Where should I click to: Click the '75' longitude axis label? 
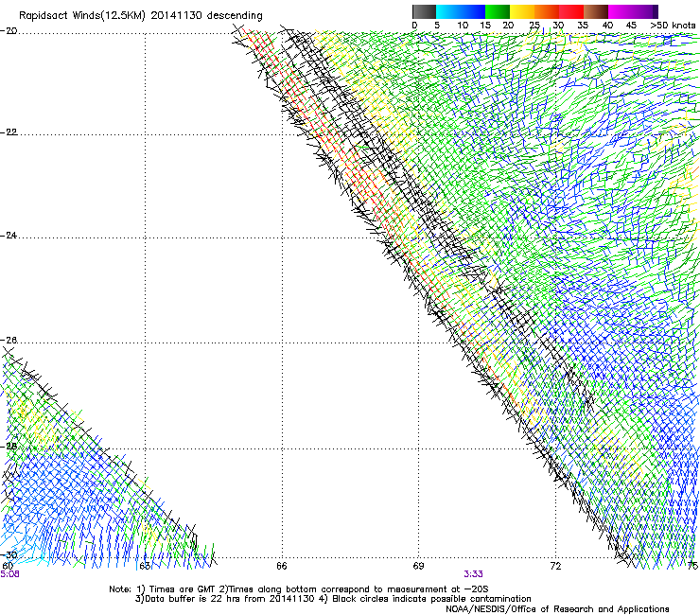692,567
